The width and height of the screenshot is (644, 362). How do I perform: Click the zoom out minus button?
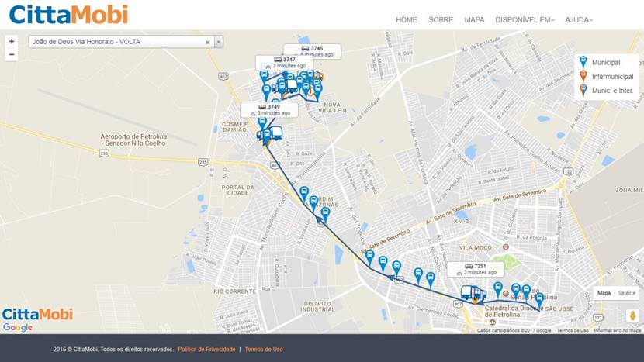pyautogui.click(x=11, y=55)
